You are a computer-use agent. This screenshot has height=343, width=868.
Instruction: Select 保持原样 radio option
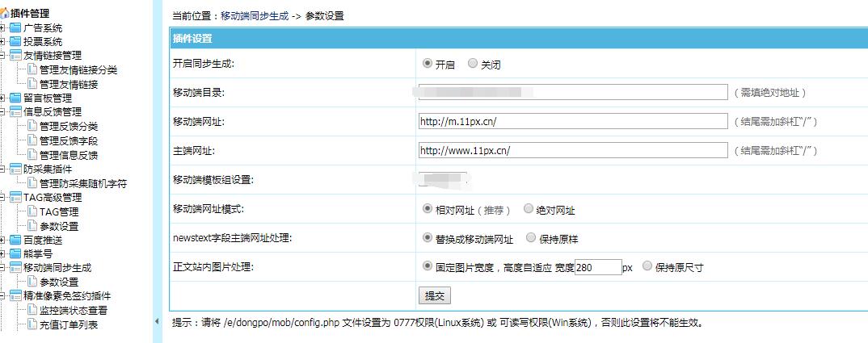(x=531, y=238)
